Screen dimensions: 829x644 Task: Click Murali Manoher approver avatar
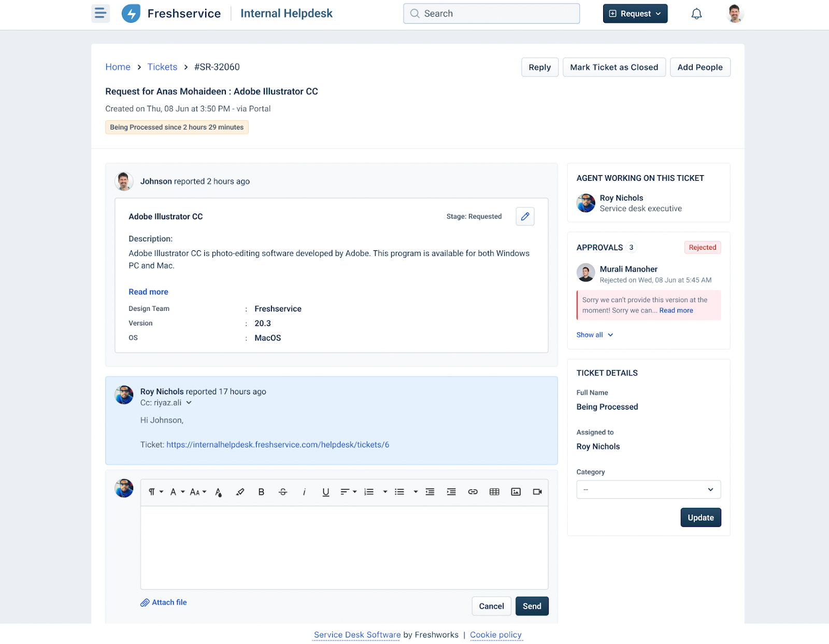point(586,273)
